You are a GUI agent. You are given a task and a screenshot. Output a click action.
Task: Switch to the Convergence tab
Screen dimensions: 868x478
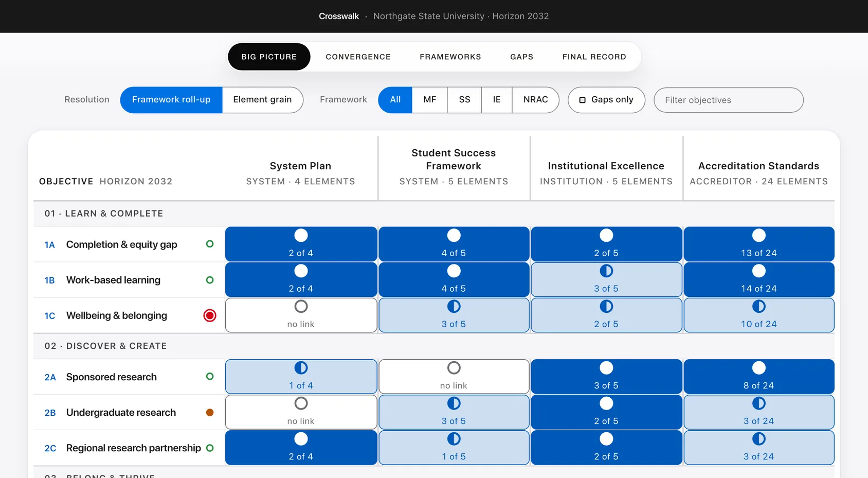(x=358, y=57)
